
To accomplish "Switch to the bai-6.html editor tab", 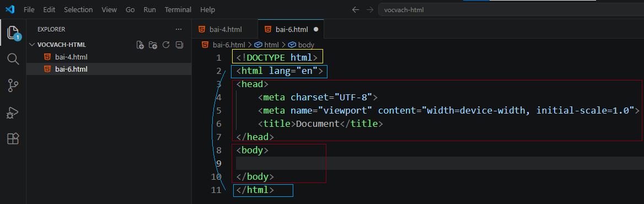I will pos(291,29).
